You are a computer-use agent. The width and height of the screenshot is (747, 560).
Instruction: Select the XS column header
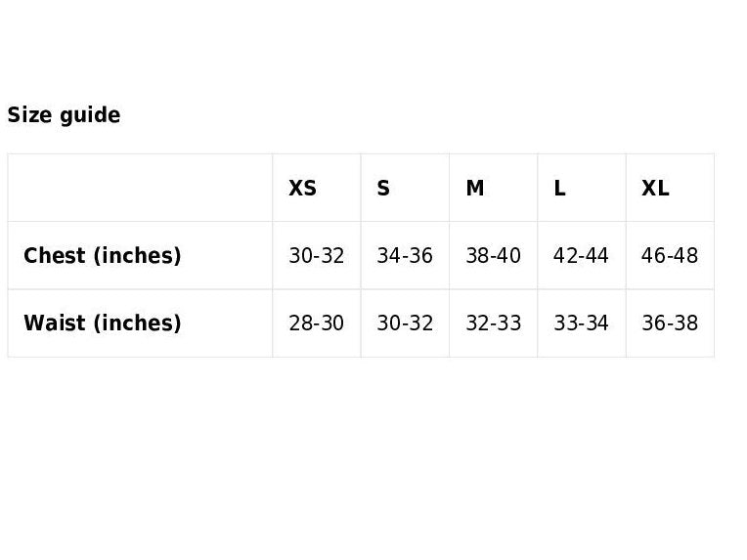coord(303,188)
